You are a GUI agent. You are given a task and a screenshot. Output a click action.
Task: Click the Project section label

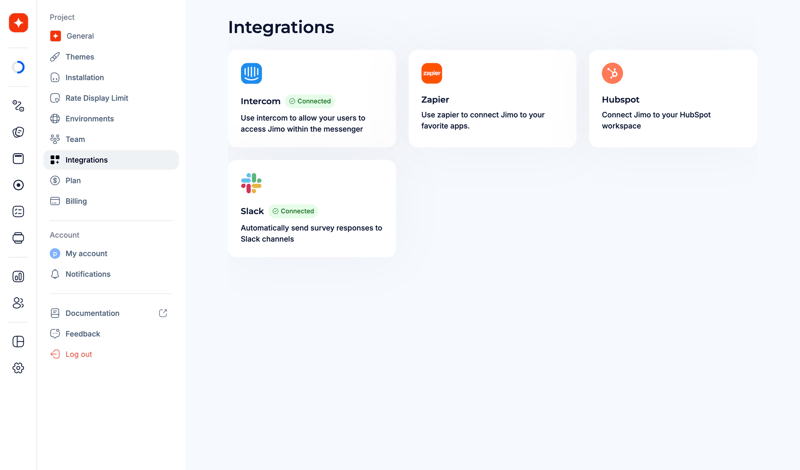[x=62, y=17]
